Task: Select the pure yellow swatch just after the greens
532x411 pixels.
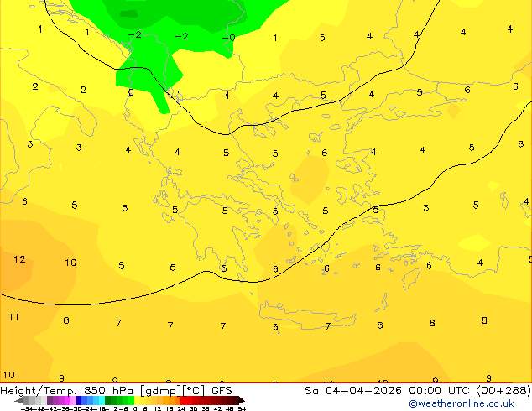Action: tap(137, 400)
